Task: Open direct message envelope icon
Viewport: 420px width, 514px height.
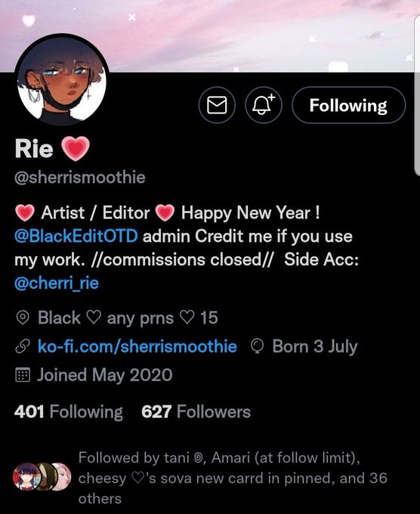Action: [217, 105]
